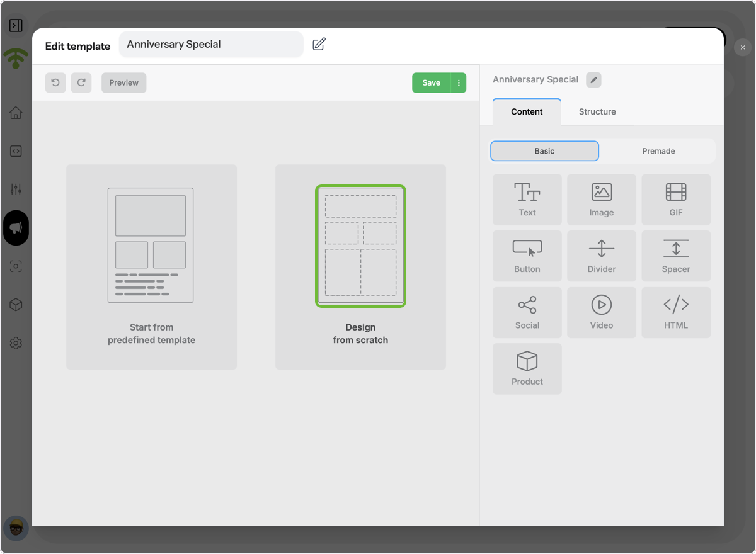Select the Premade content toggle
The width and height of the screenshot is (756, 554).
tap(658, 151)
